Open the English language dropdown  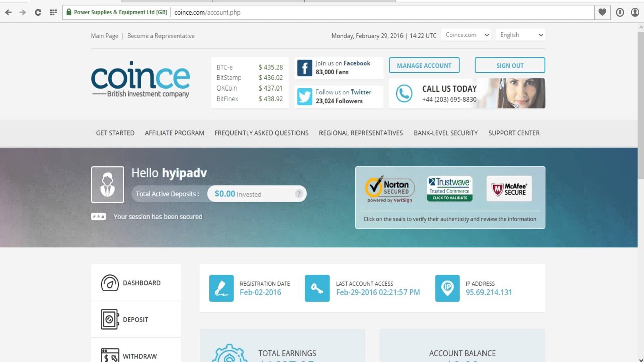tap(521, 35)
